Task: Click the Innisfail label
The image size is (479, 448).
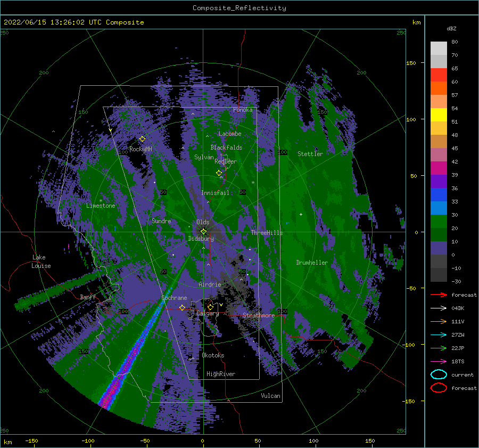Action: (x=215, y=193)
